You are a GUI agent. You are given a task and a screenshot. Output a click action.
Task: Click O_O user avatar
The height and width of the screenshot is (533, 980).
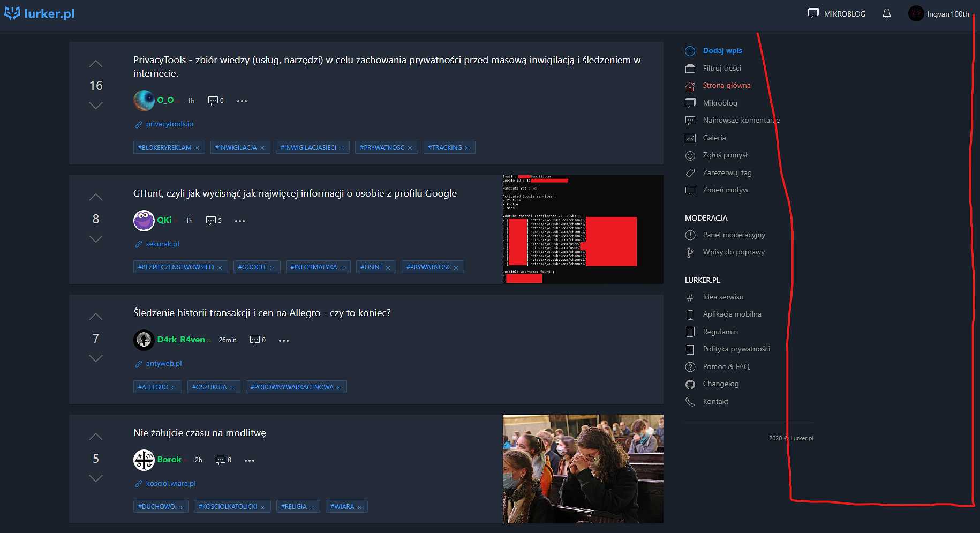(x=144, y=100)
